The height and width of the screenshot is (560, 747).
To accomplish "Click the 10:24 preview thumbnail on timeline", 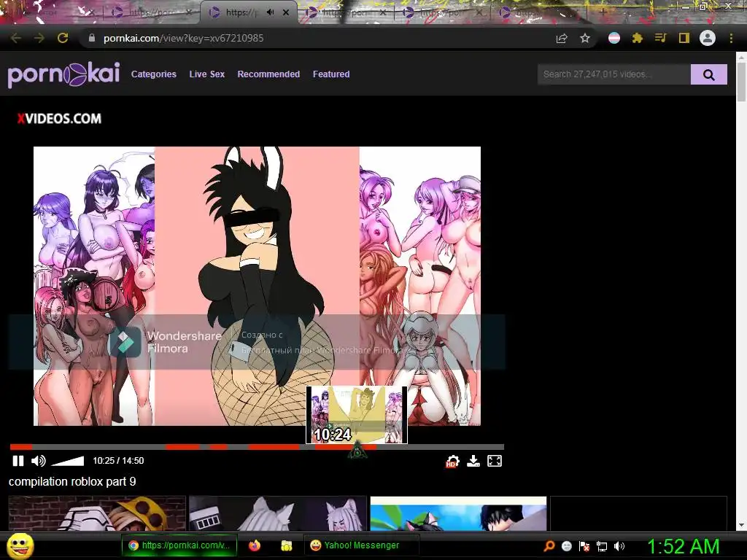I will pyautogui.click(x=357, y=415).
